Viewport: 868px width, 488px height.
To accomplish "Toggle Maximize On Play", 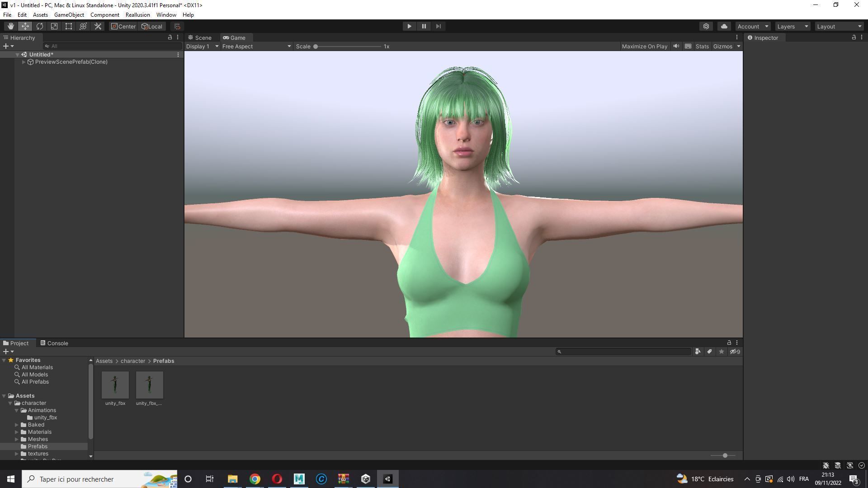I will pyautogui.click(x=644, y=46).
